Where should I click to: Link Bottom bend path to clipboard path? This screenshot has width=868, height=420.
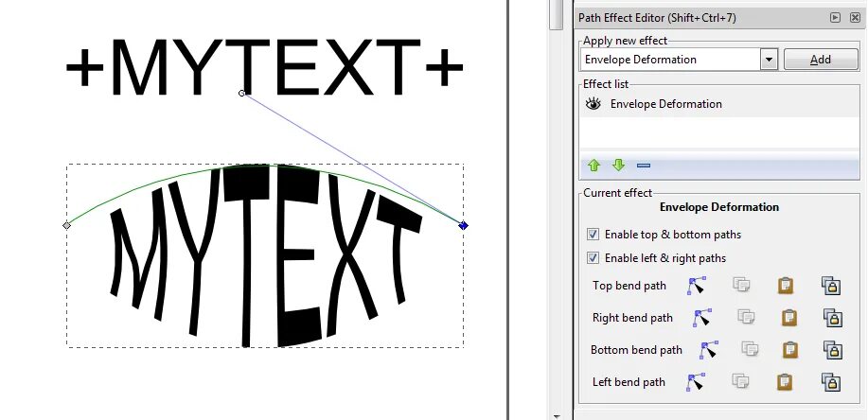833,350
